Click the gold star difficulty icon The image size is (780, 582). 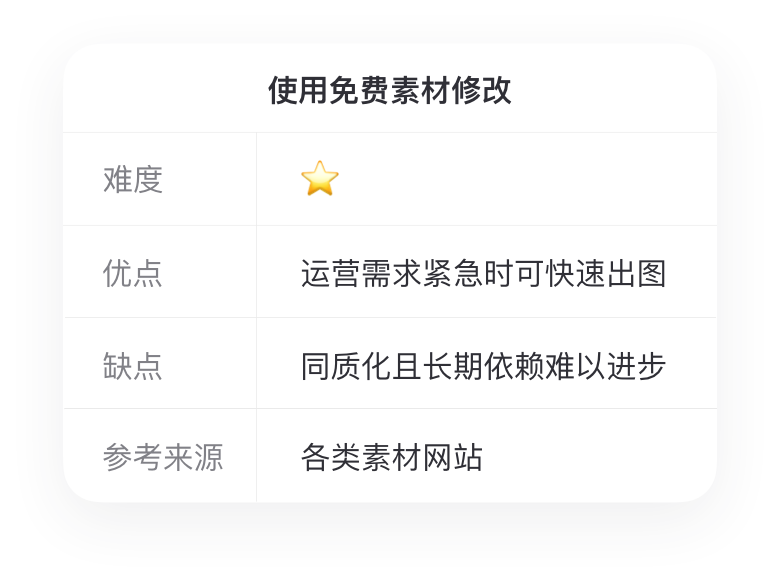pyautogui.click(x=320, y=179)
